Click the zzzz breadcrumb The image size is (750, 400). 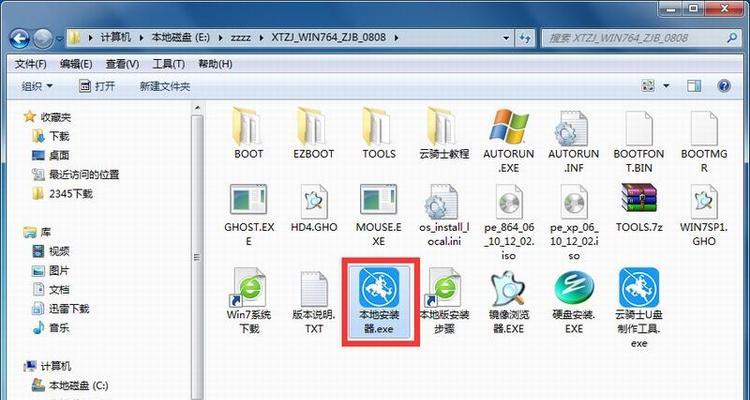click(x=241, y=37)
